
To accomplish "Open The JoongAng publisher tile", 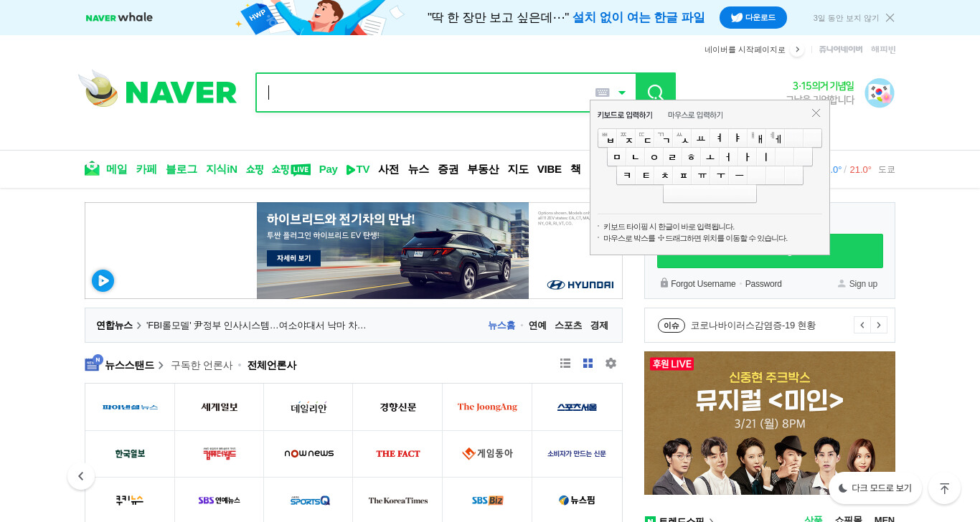I will 488,407.
